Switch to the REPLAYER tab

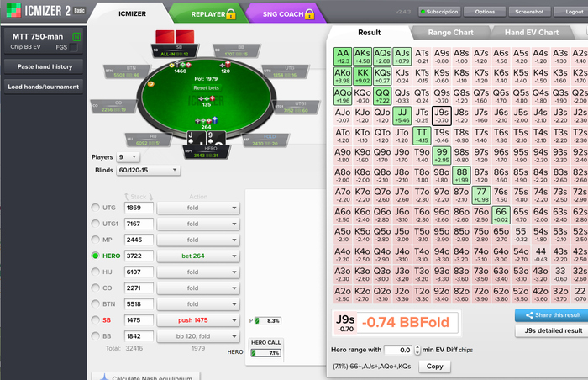tap(208, 14)
